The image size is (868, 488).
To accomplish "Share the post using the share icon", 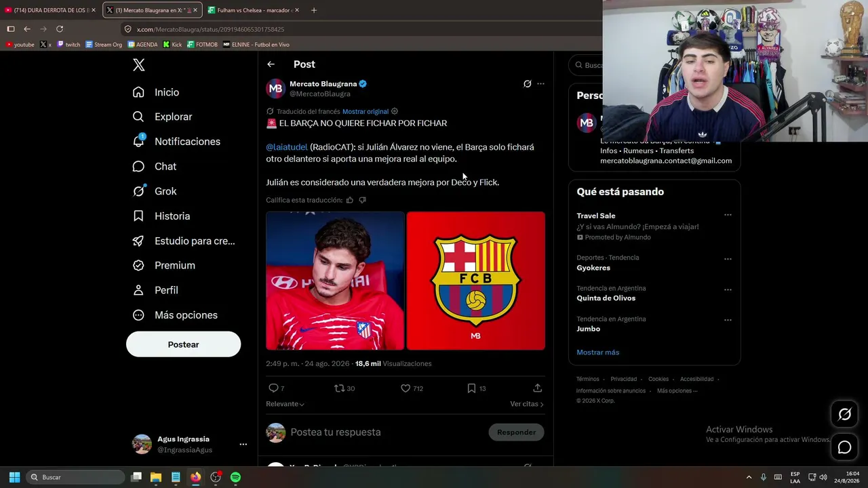I will 537,388.
